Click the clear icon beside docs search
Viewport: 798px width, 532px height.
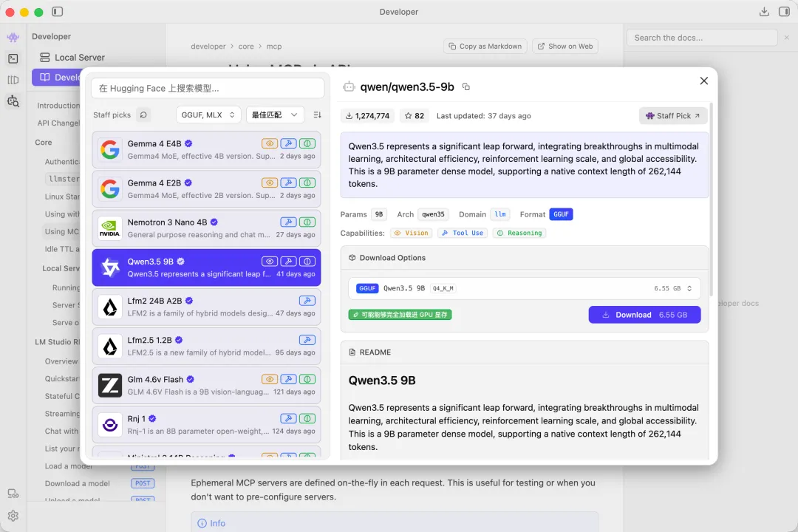coord(787,38)
